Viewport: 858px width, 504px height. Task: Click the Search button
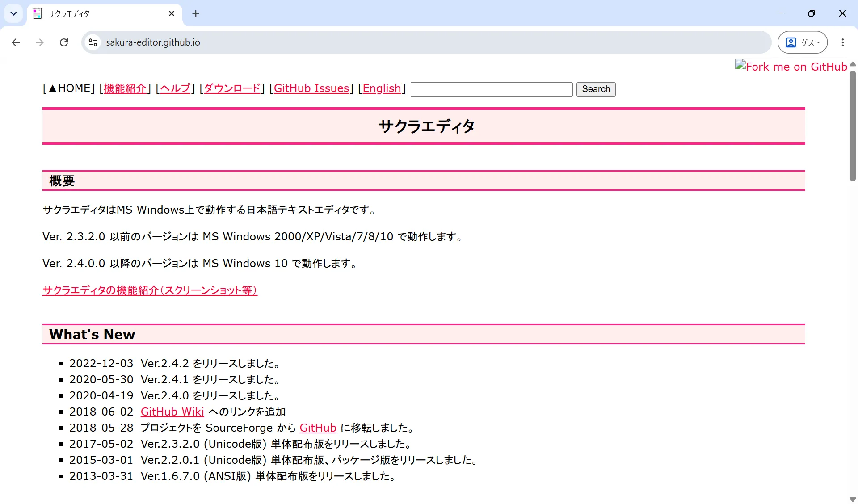596,89
